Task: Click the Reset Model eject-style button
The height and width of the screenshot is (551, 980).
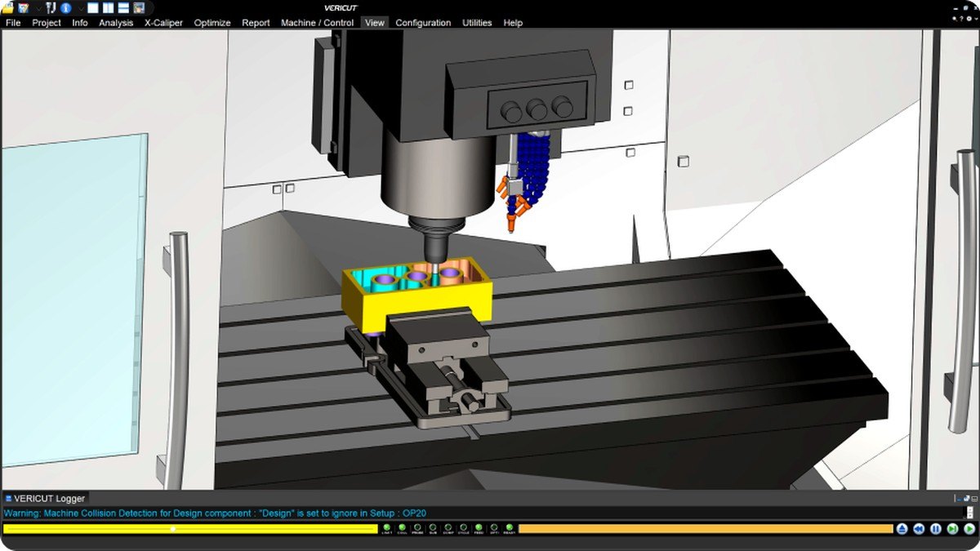Action: (x=902, y=529)
